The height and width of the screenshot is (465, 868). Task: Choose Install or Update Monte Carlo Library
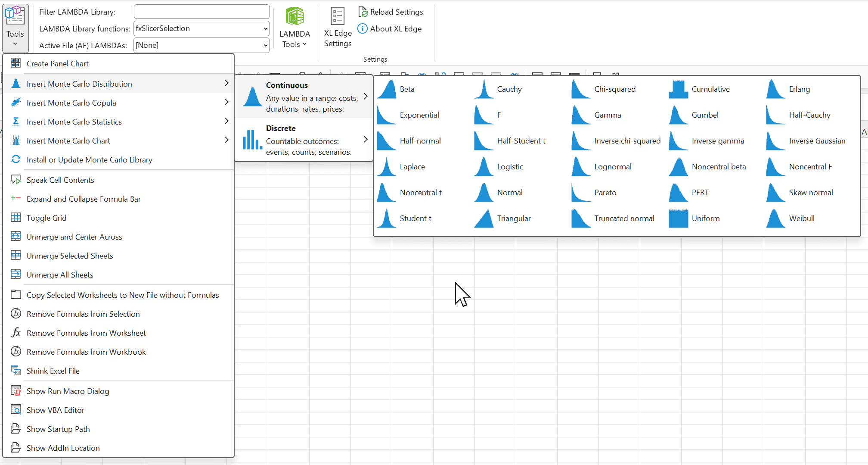(118, 159)
